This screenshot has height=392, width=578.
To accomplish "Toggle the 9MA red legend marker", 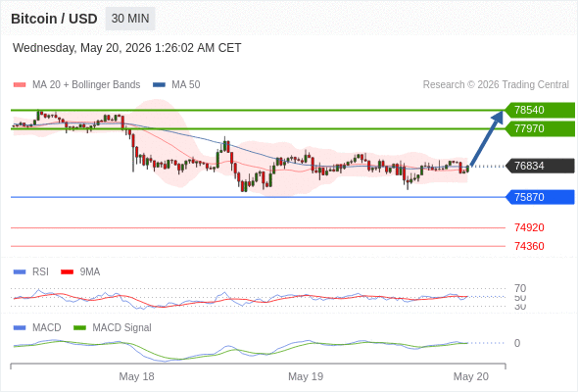I will coord(67,272).
